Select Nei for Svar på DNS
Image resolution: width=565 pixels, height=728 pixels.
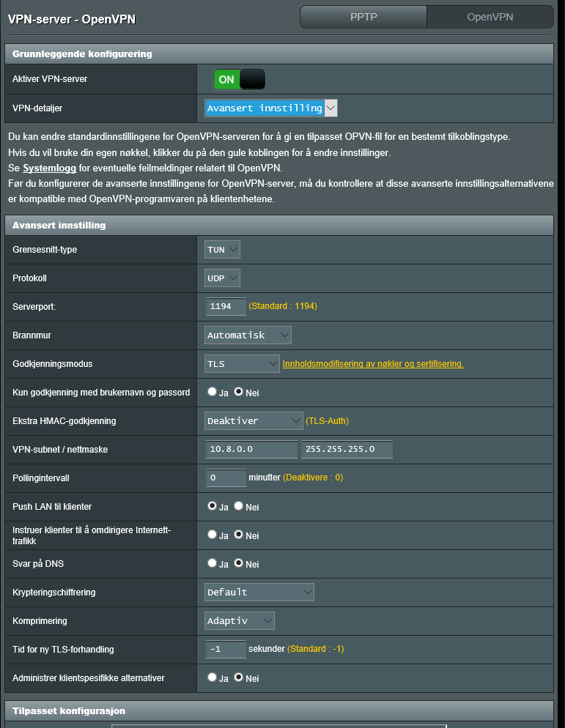(x=238, y=562)
